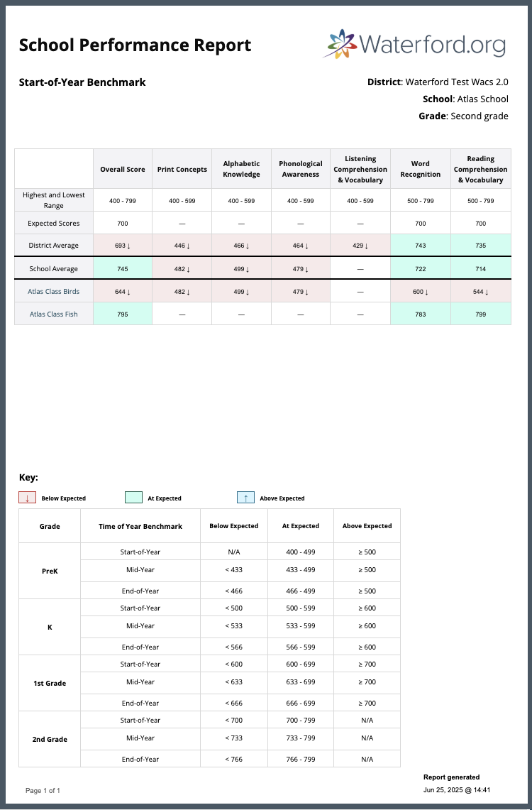532x810 pixels.
Task: Click the Jun 25, 2025 @ 14:41 timestamp
Action: point(458,790)
